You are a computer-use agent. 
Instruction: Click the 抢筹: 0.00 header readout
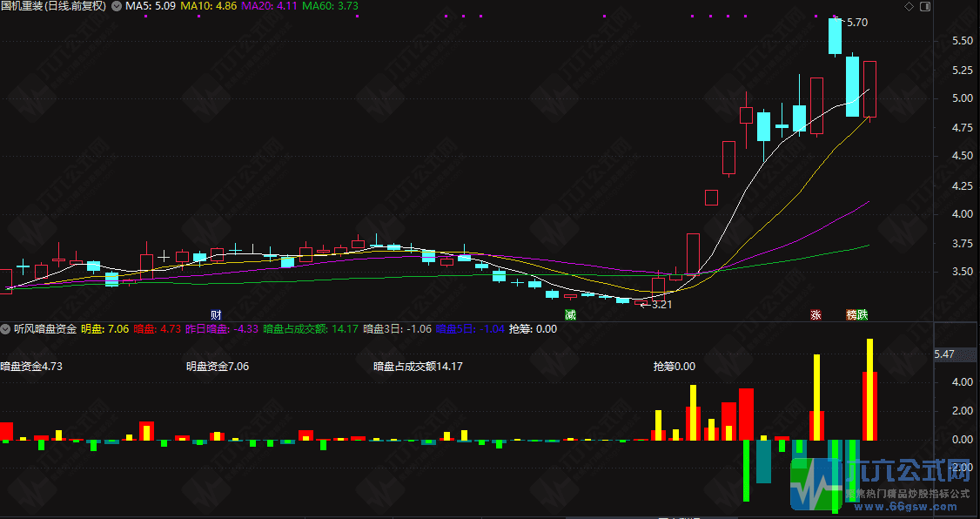pos(533,329)
